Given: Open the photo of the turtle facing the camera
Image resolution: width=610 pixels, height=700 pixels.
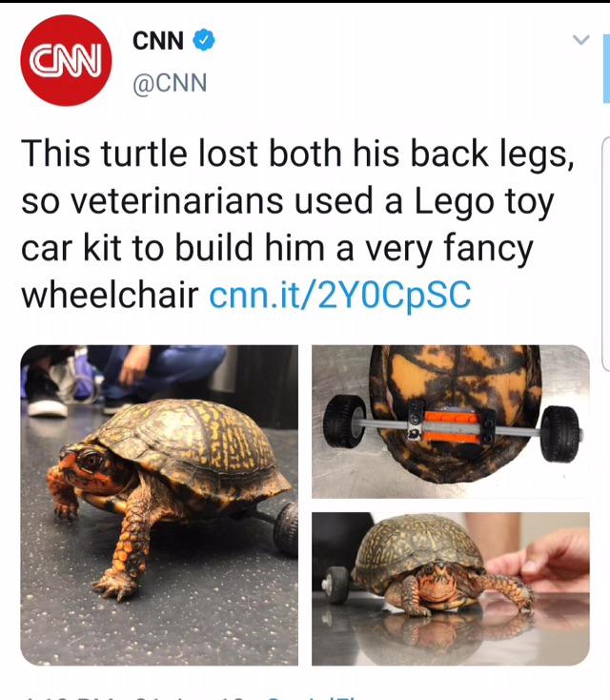Looking at the screenshot, I should pos(451,588).
